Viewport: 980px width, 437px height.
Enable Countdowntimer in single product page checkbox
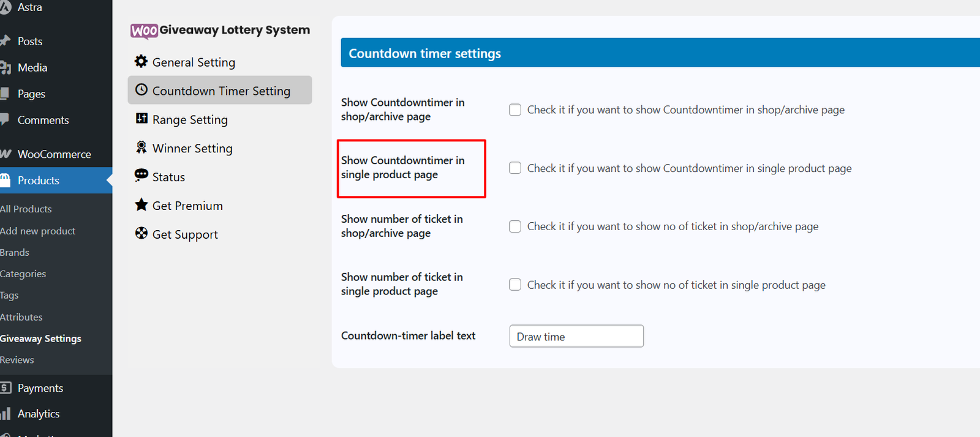coord(515,168)
